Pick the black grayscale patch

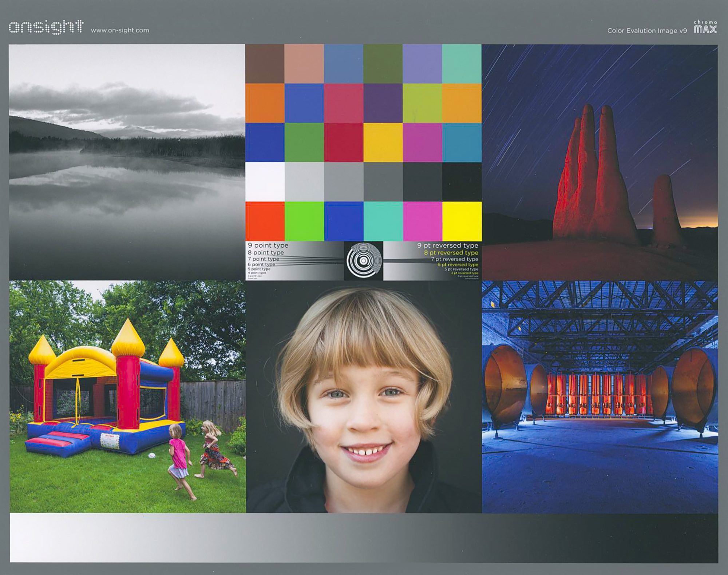[x=462, y=181]
